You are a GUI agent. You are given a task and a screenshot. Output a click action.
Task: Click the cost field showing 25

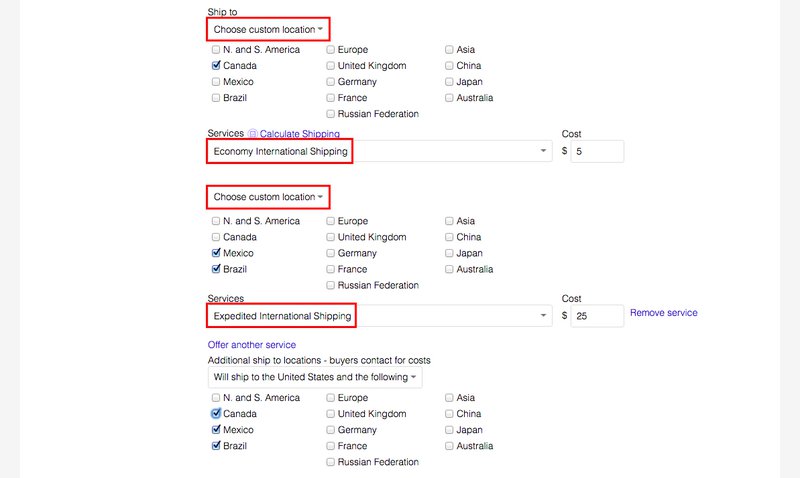[x=597, y=316]
